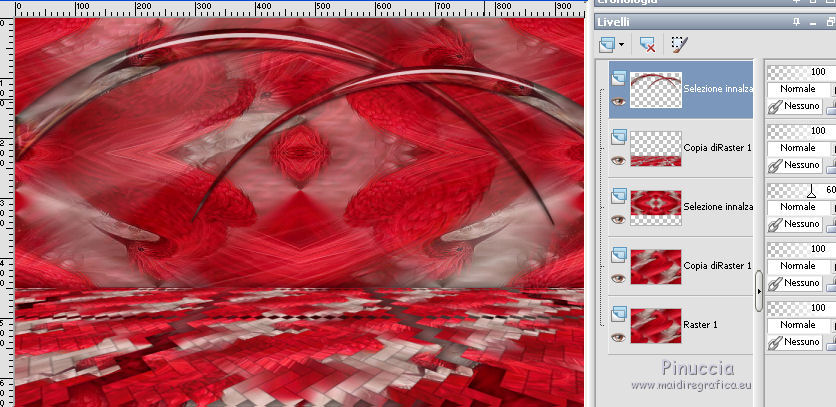Click 'Copia diRaster 1' name just above Raster 1
The width and height of the screenshot is (836, 407).
point(718,266)
